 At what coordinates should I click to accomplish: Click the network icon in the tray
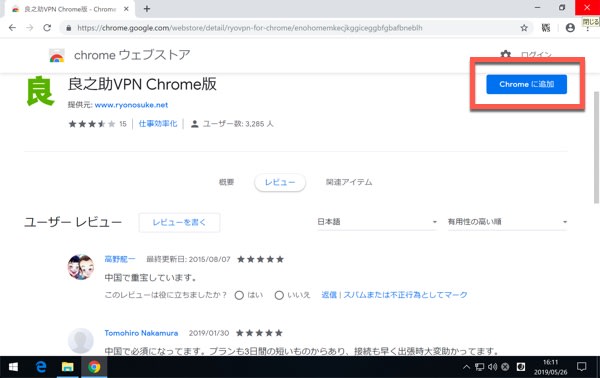(x=479, y=367)
